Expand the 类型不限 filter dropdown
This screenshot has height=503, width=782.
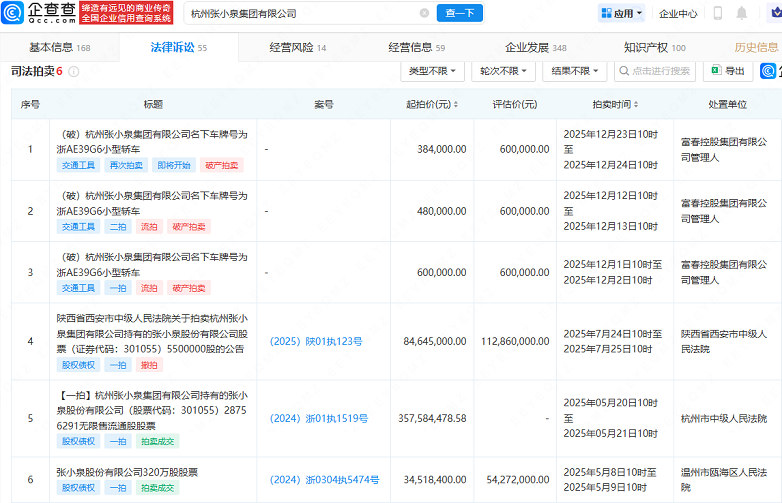(x=431, y=71)
